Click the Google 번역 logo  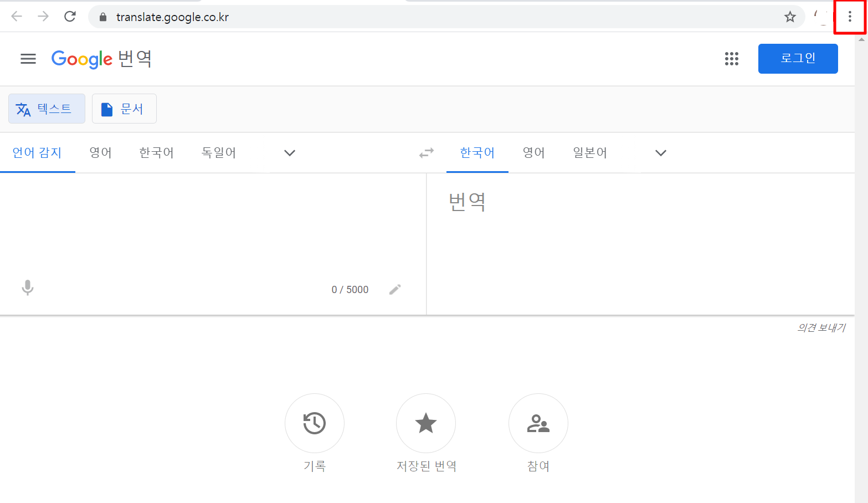click(101, 59)
